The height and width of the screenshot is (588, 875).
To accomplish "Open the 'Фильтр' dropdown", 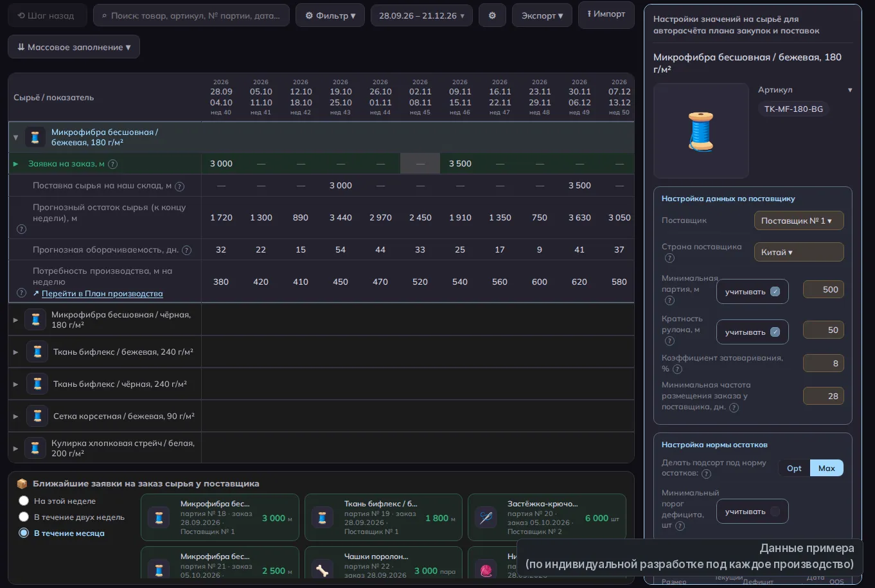I will click(330, 15).
